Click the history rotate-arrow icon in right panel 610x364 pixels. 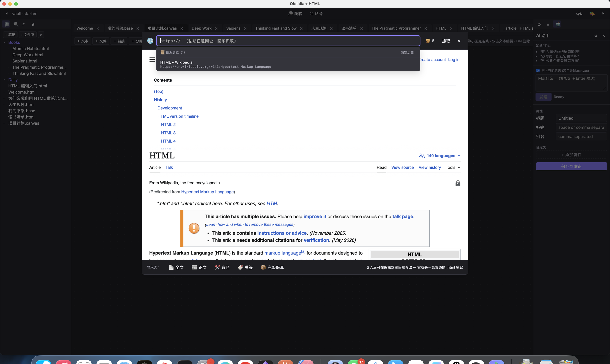click(x=539, y=24)
